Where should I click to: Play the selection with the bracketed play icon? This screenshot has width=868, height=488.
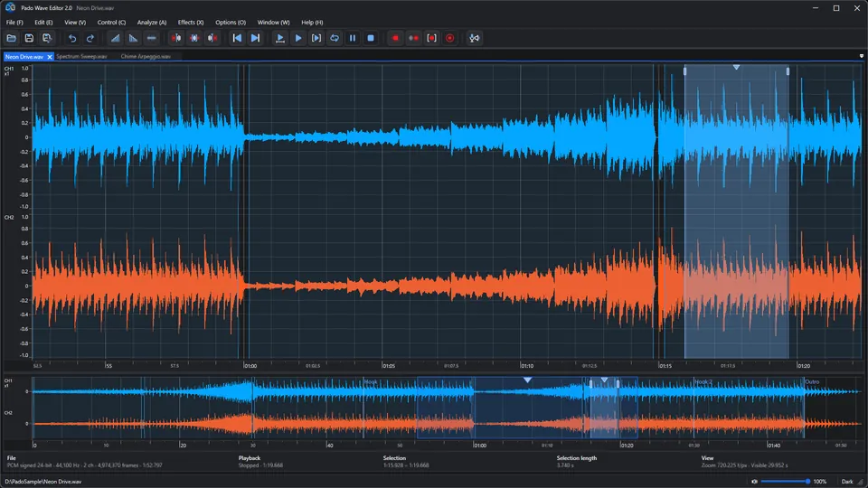point(316,38)
